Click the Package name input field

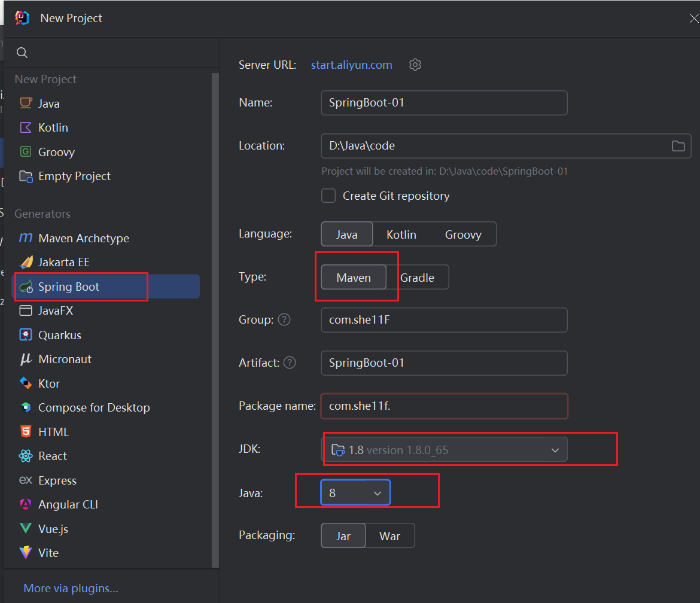tap(444, 406)
